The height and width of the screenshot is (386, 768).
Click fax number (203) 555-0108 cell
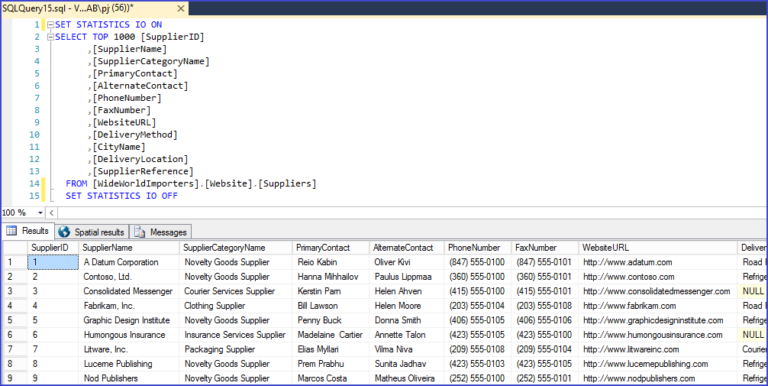[545, 306]
